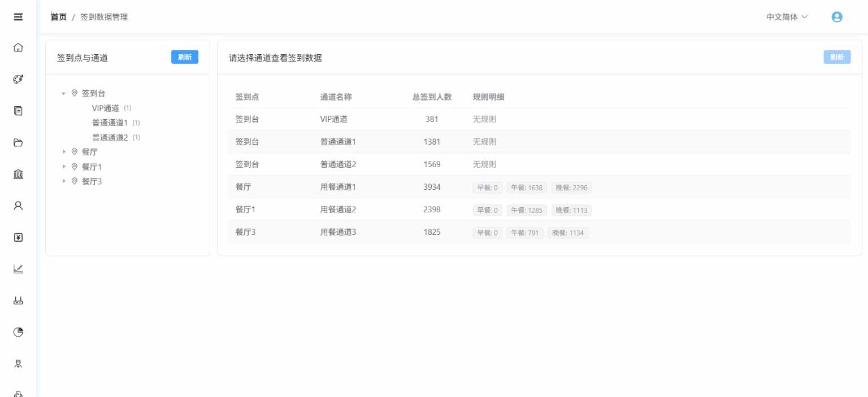Open the home icon in sidebar
This screenshot has height=397, width=868.
pyautogui.click(x=18, y=48)
